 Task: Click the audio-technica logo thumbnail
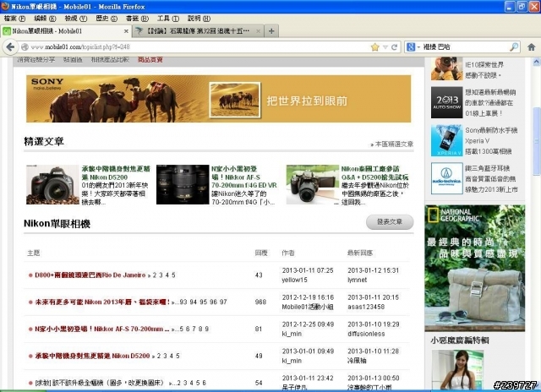(446, 178)
